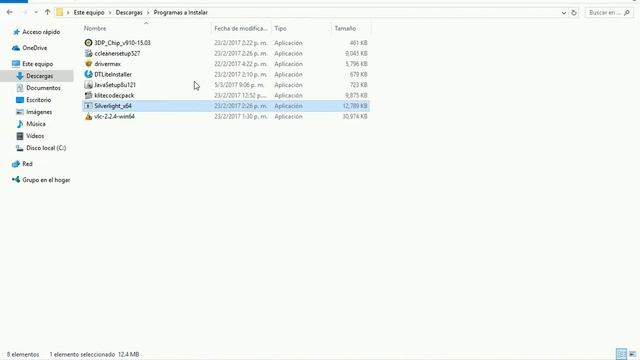
Task: Click the Back navigation arrow
Action: point(9,13)
